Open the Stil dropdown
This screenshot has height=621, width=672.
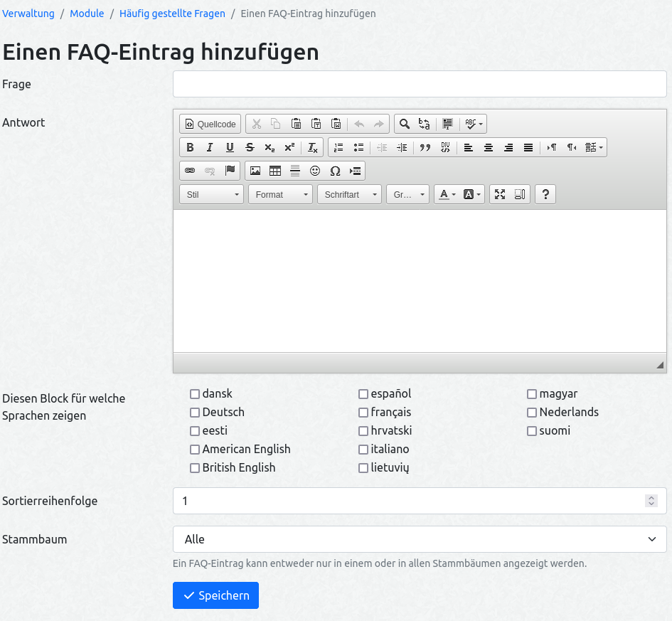coord(211,194)
